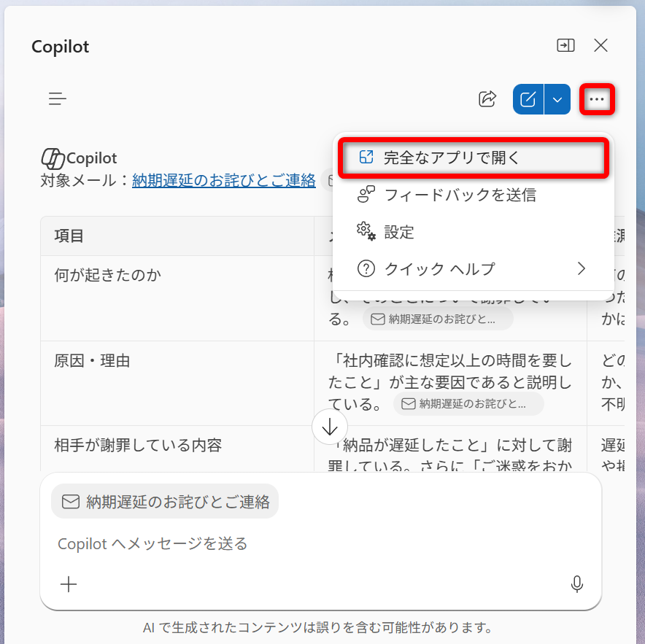Jump to bottom with the down-arrow button

tap(330, 427)
